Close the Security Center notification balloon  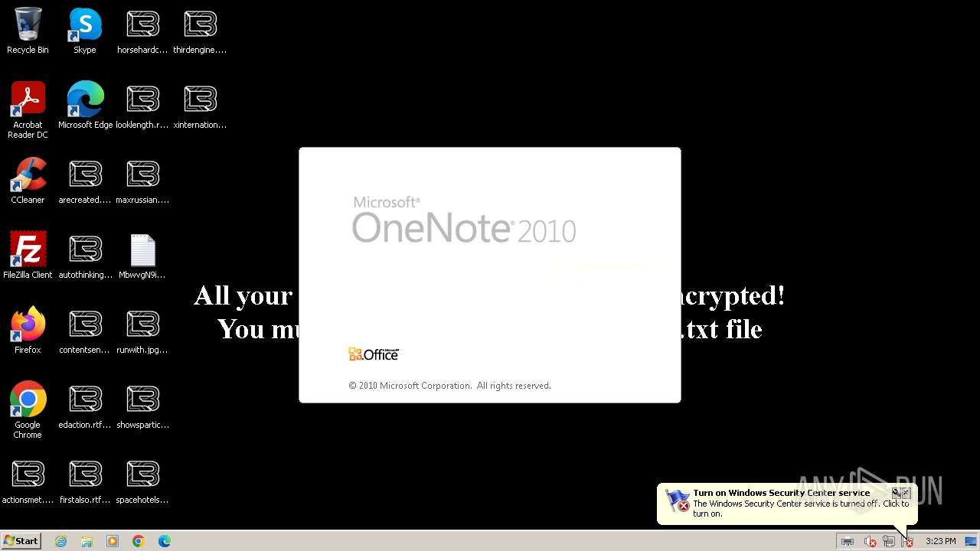click(x=906, y=493)
